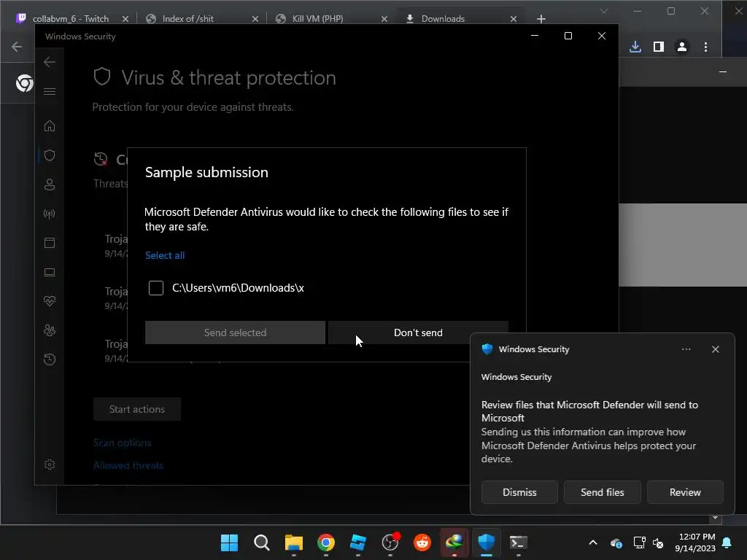Check the C:\Users\vm6\Downloads\x file checkbox
This screenshot has height=560, width=747.
(156, 287)
